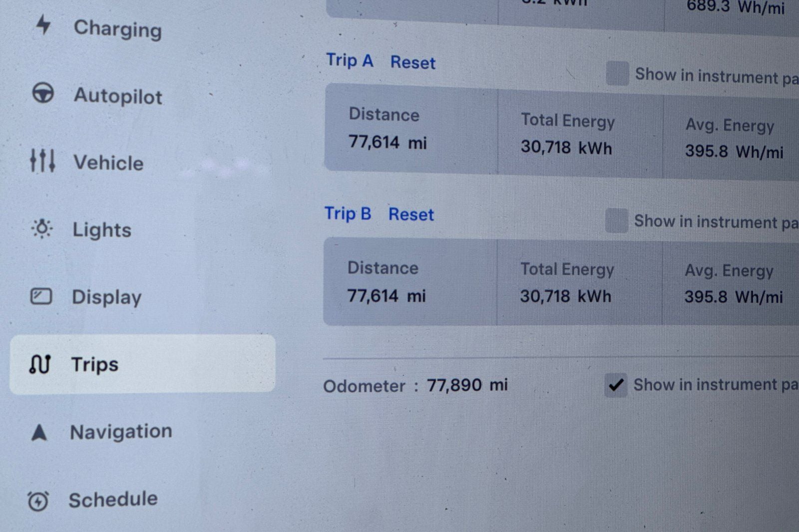This screenshot has width=799, height=532.
Task: Select Trip B Avg. Energy value
Action: pyautogui.click(x=732, y=296)
